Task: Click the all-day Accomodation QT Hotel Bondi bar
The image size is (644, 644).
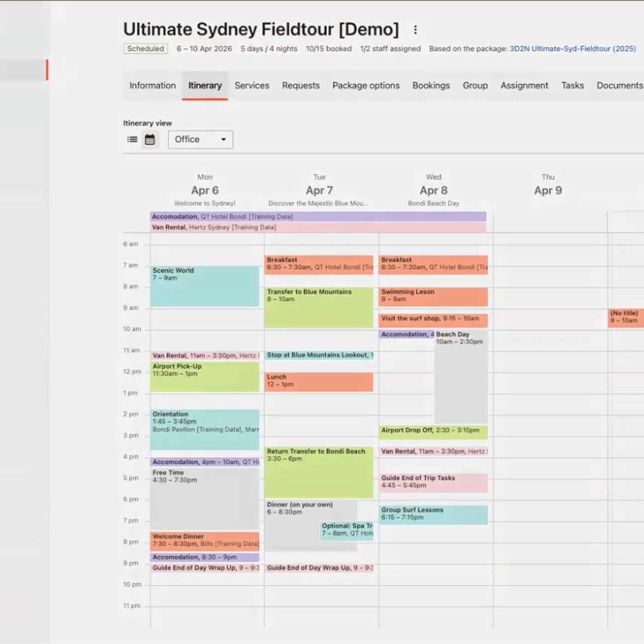Action: (x=317, y=217)
